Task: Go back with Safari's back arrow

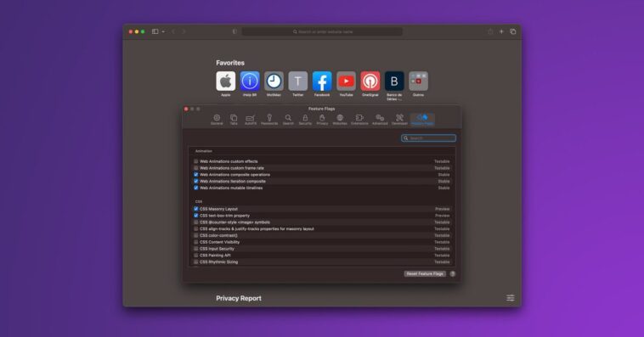Action: tap(173, 31)
